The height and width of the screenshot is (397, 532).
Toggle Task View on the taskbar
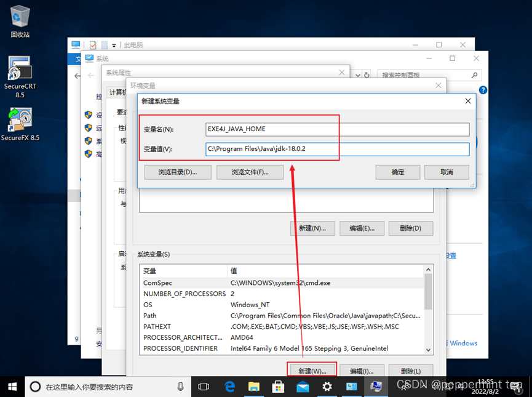(x=204, y=387)
